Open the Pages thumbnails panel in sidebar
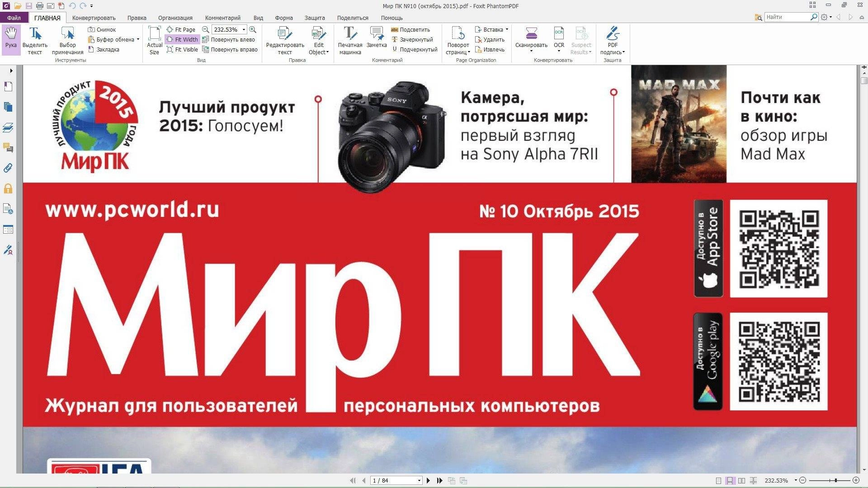 pos(8,107)
